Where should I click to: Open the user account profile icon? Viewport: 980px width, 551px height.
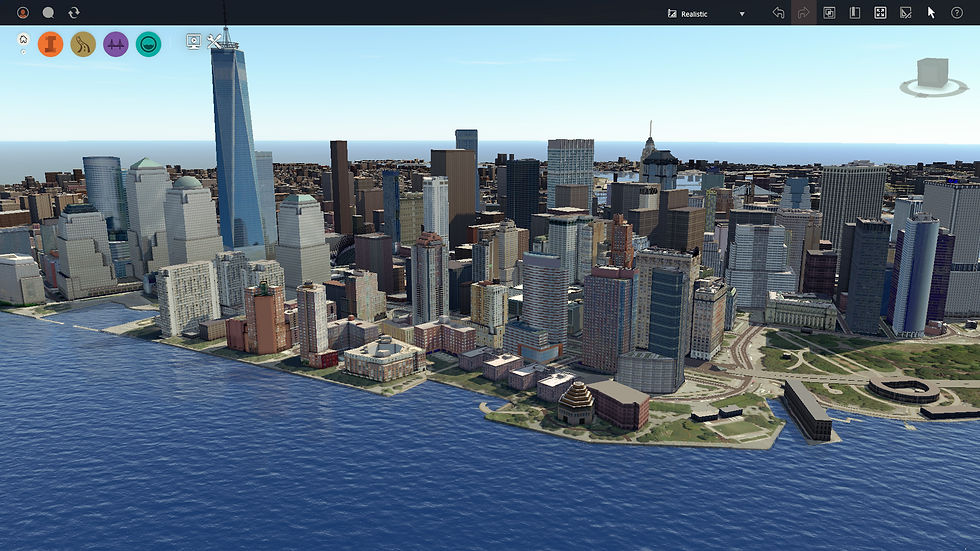[x=23, y=12]
